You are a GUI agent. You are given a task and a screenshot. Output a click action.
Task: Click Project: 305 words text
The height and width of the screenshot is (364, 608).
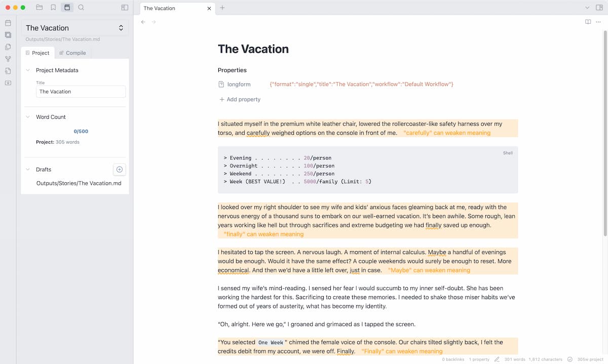point(58,142)
